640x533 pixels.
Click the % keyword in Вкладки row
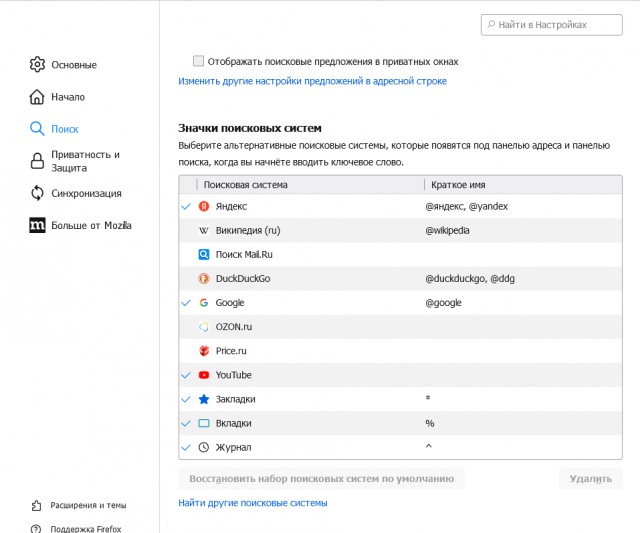[429, 423]
